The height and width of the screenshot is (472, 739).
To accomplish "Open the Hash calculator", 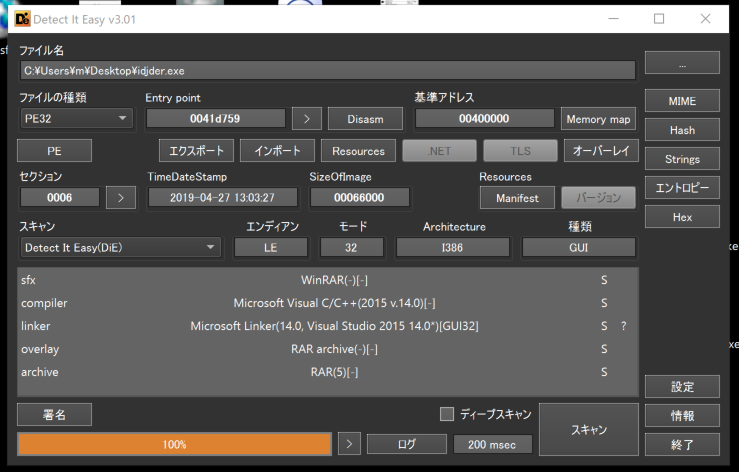I will point(682,130).
